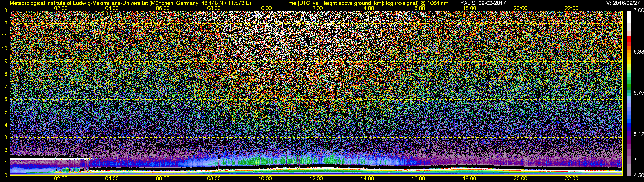Click the 4.50 value at color scale bottom
This screenshot has width=644, height=182.
[x=638, y=176]
